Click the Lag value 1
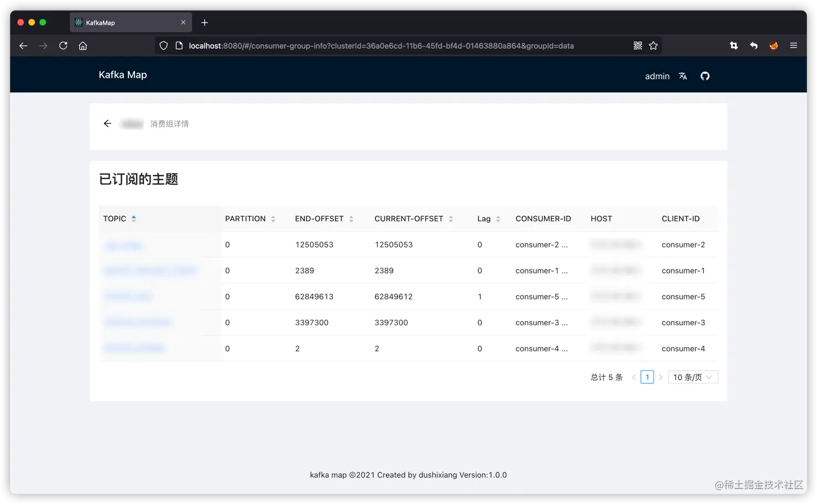The width and height of the screenshot is (817, 504). click(480, 297)
